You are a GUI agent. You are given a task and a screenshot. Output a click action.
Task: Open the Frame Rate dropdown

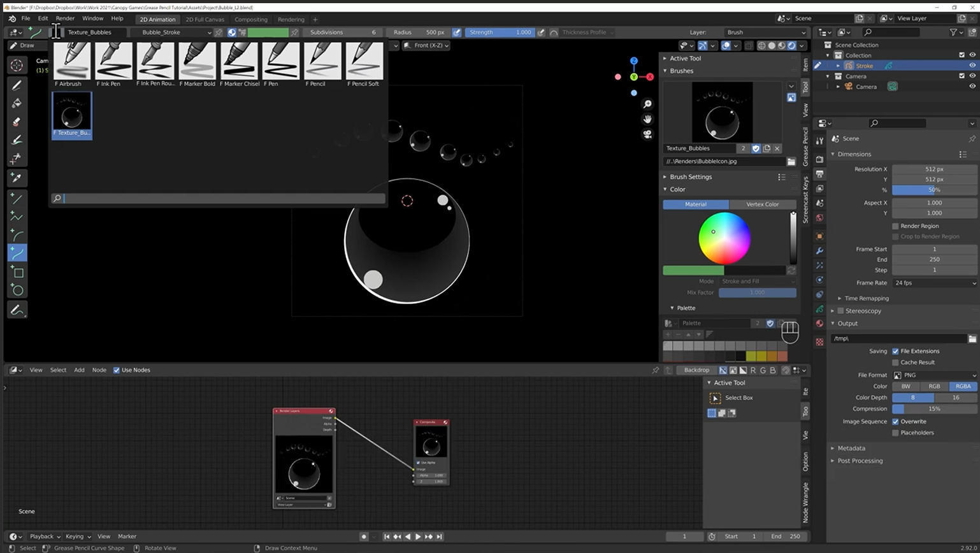[934, 283]
